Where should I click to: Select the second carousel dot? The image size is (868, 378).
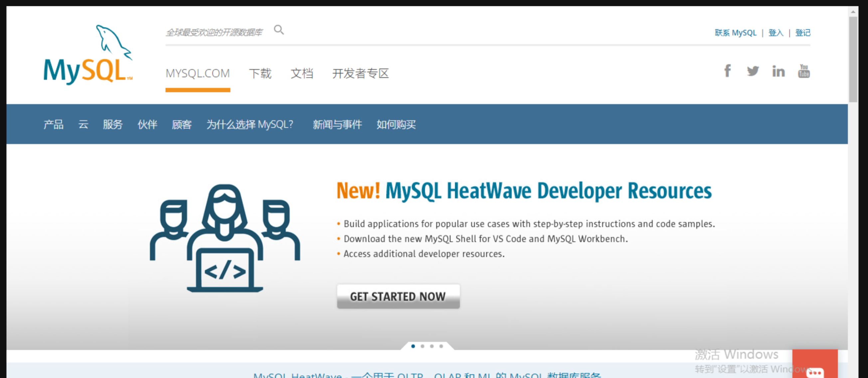click(423, 346)
